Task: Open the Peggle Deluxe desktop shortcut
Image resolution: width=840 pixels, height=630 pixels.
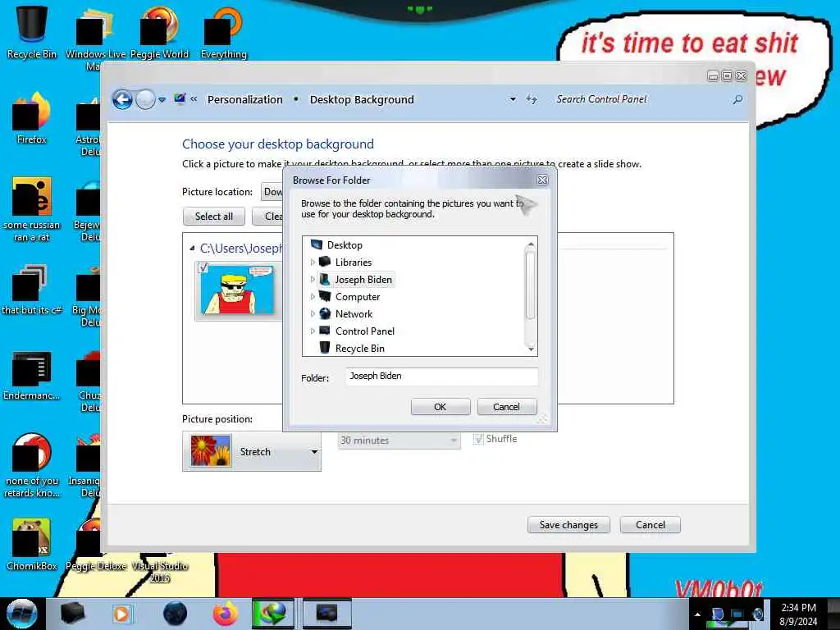Action: (x=95, y=544)
